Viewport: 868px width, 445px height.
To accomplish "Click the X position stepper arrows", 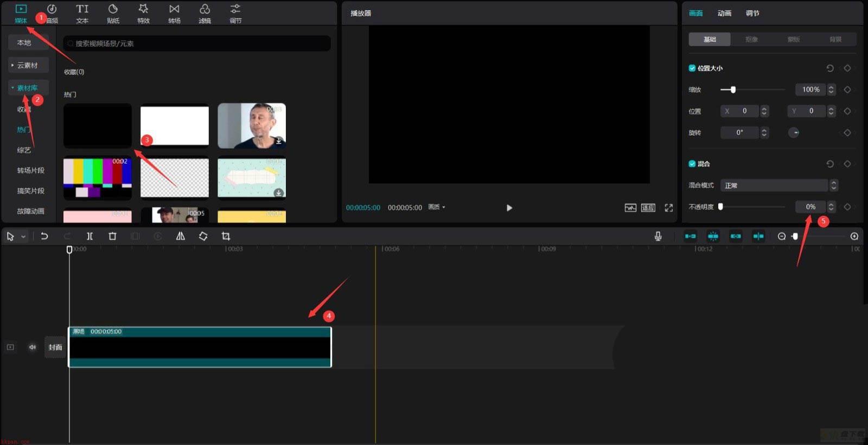I will (x=764, y=111).
